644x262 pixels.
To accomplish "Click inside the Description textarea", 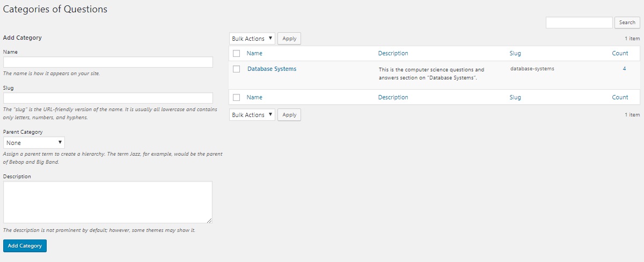I will pos(108,202).
